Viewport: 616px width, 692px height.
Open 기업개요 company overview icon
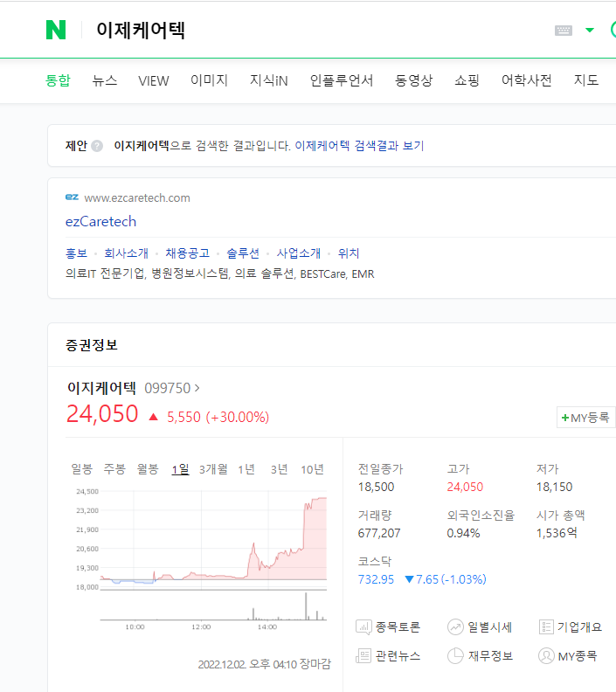coord(546,626)
